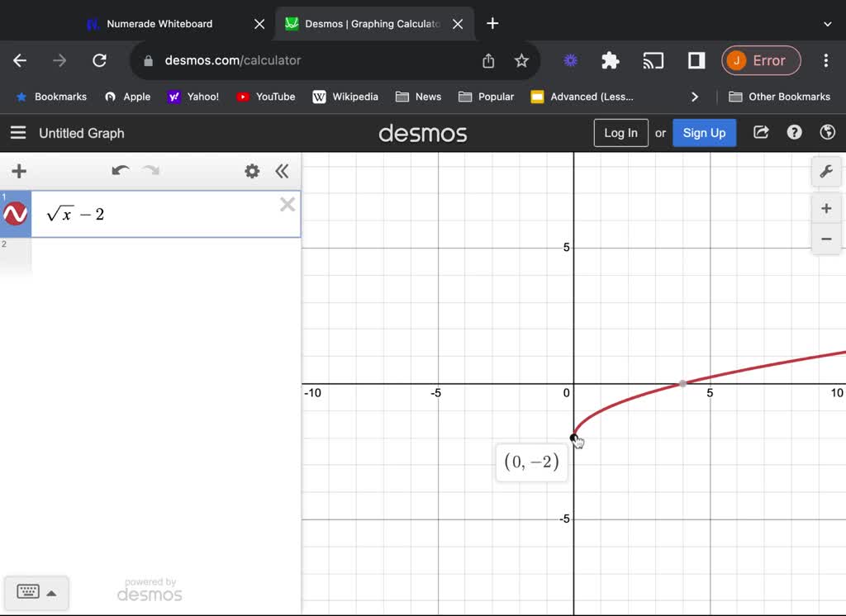Viewport: 846px width, 616px height.
Task: Zoom in with the plus button
Action: (x=825, y=209)
